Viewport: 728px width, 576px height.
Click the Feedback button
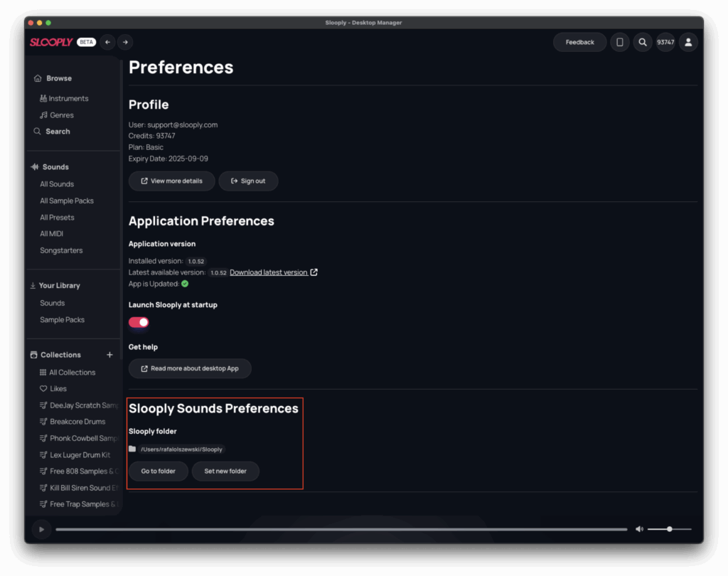coord(579,42)
